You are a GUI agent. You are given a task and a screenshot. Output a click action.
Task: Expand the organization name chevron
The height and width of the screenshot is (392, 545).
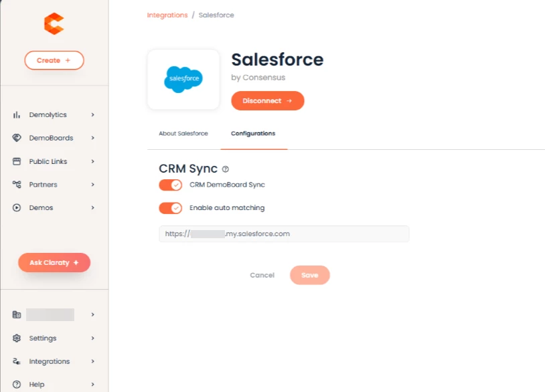coord(93,314)
